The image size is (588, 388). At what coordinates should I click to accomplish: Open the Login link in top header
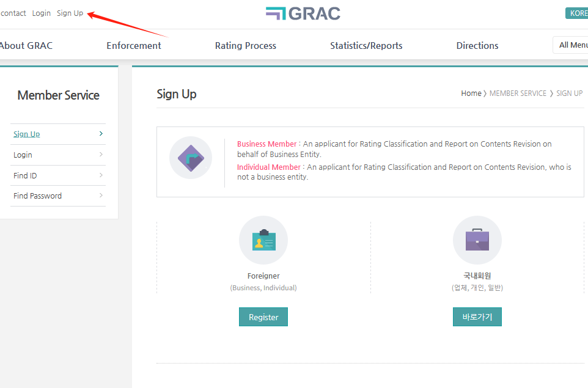coord(41,13)
